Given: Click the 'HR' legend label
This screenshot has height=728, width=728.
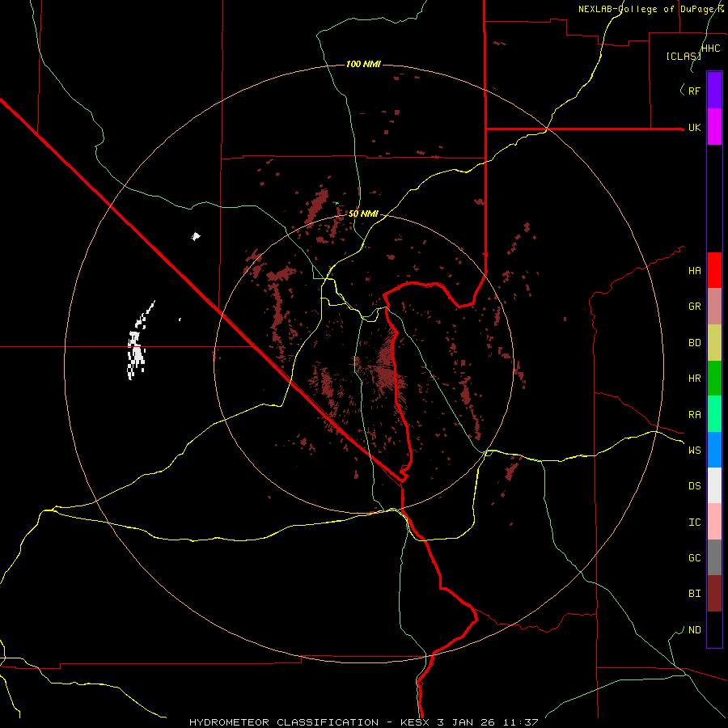Looking at the screenshot, I should click(x=694, y=379).
